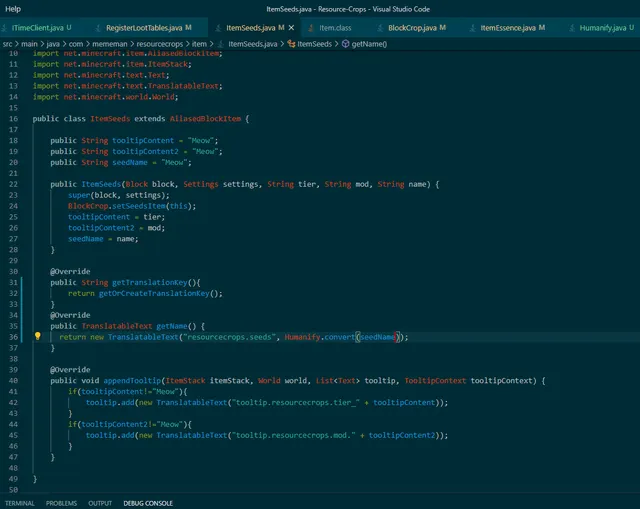Switch to ITimeClient.java tab
Viewport: 640px width, 509px height.
pyautogui.click(x=38, y=28)
